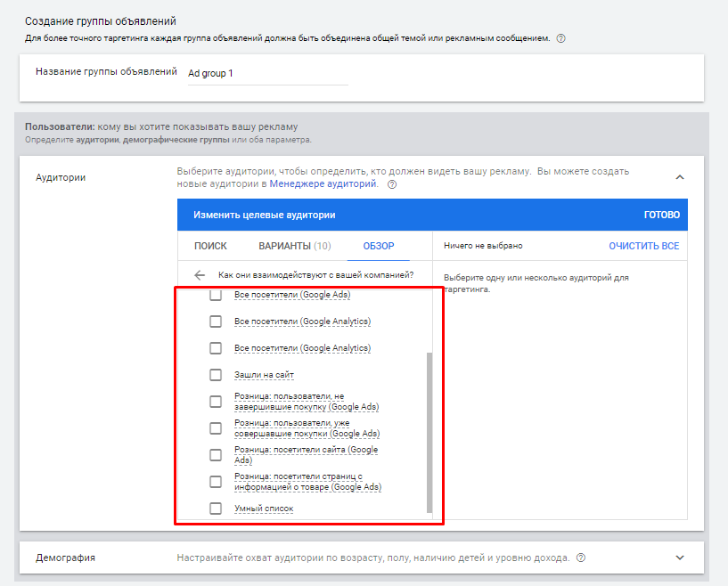Viewport: 728px width, 586px height.
Task: Collapse the Аудитории section chevron
Action: click(680, 177)
